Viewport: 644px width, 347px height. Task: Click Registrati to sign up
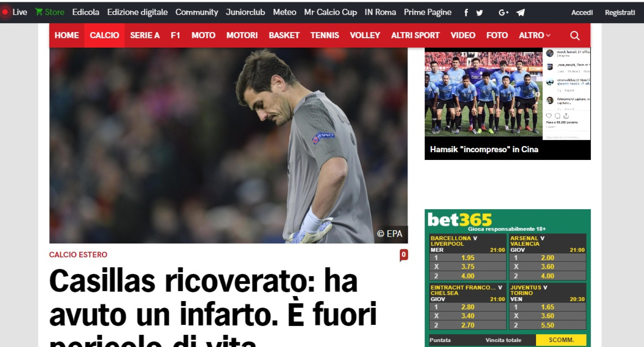620,13
